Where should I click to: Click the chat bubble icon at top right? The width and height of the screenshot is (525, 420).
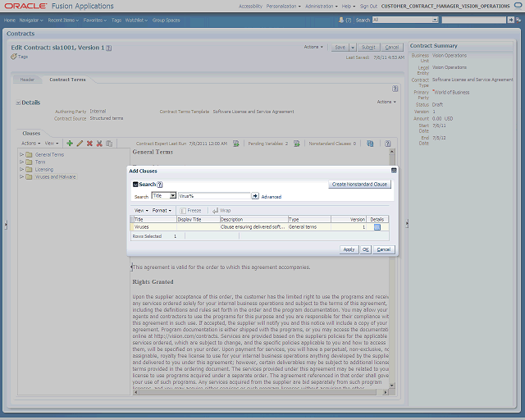(x=518, y=6)
